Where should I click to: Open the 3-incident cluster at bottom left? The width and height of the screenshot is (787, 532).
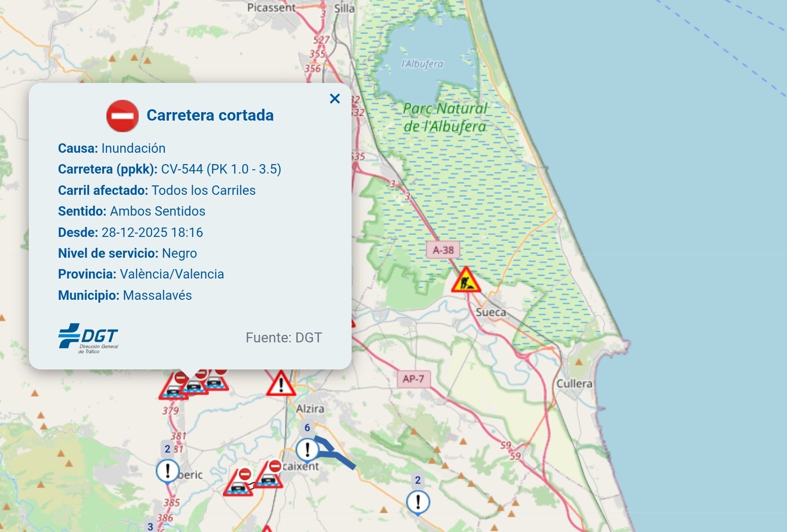150,526
